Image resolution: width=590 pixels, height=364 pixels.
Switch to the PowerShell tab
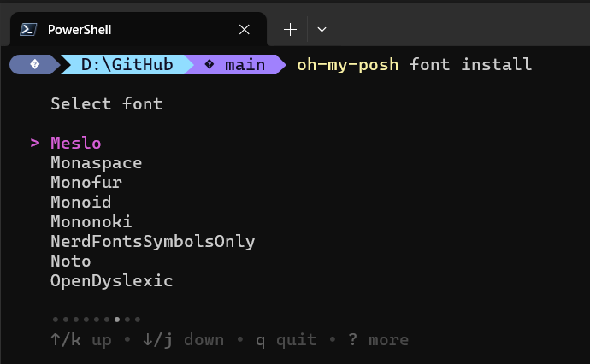(139, 29)
